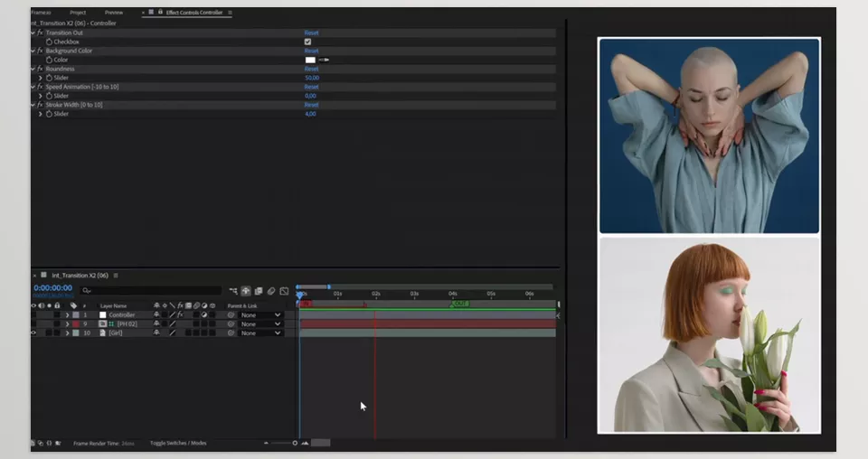Expand the Controller layer properties
The image size is (868, 459).
[68, 315]
